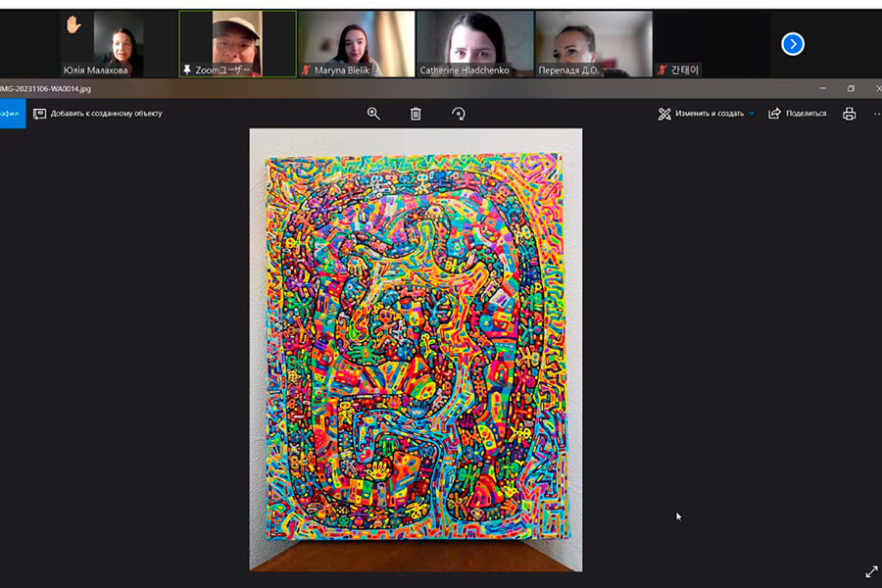882x588 pixels.
Task: Select the 간태이 participant tile
Action: point(712,44)
